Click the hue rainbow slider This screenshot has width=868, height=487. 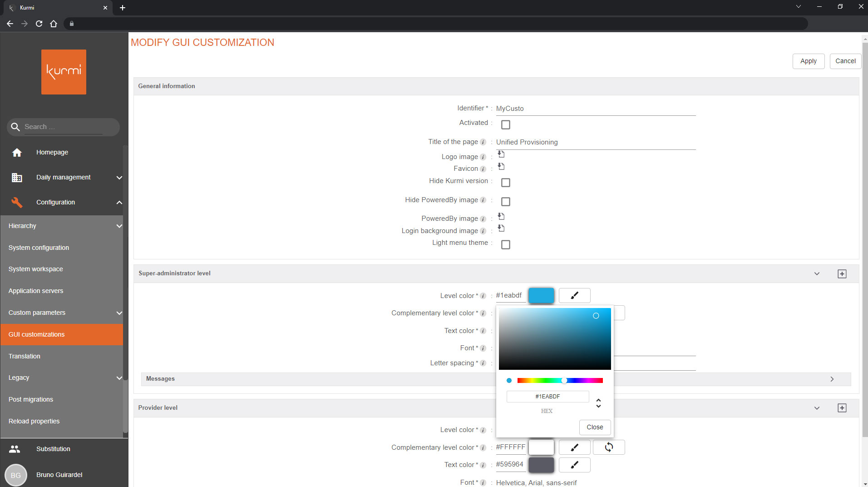click(560, 381)
